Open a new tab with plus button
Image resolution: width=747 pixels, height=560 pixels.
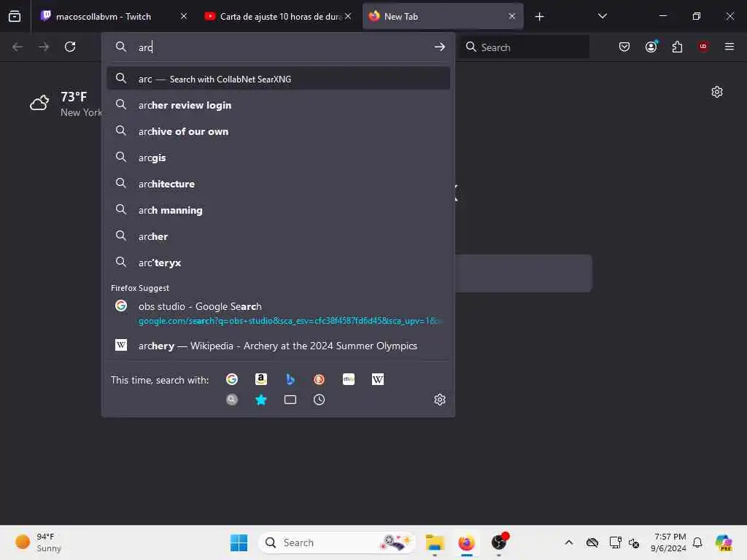pos(539,17)
